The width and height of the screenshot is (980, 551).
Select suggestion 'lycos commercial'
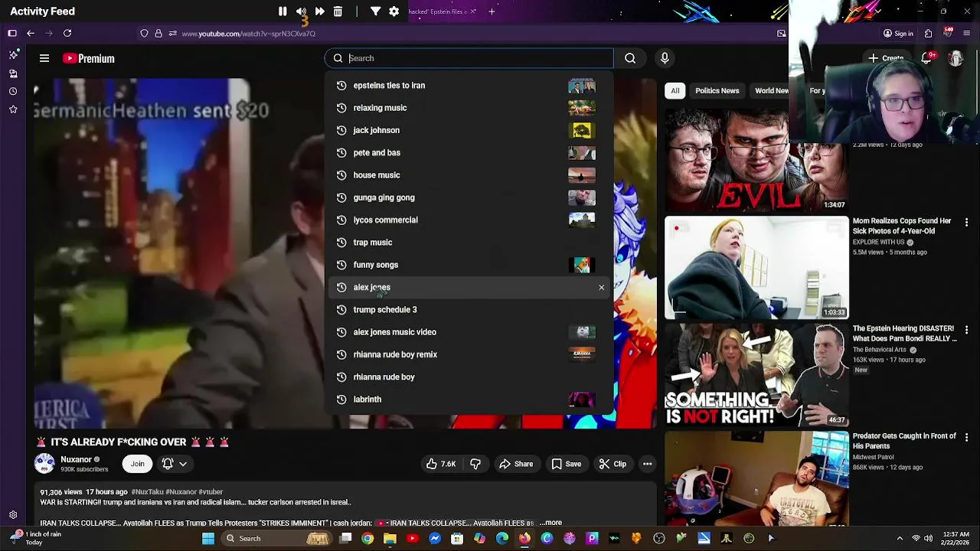(x=469, y=220)
